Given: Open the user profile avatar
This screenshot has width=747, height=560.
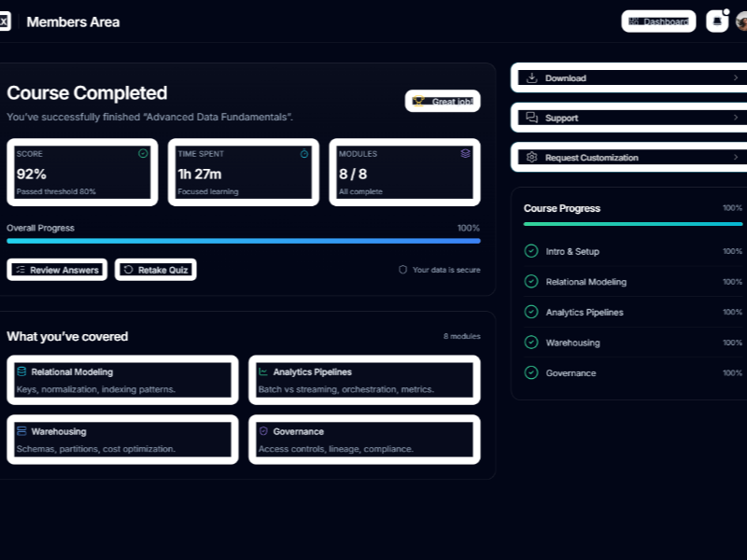Looking at the screenshot, I should click(741, 21).
